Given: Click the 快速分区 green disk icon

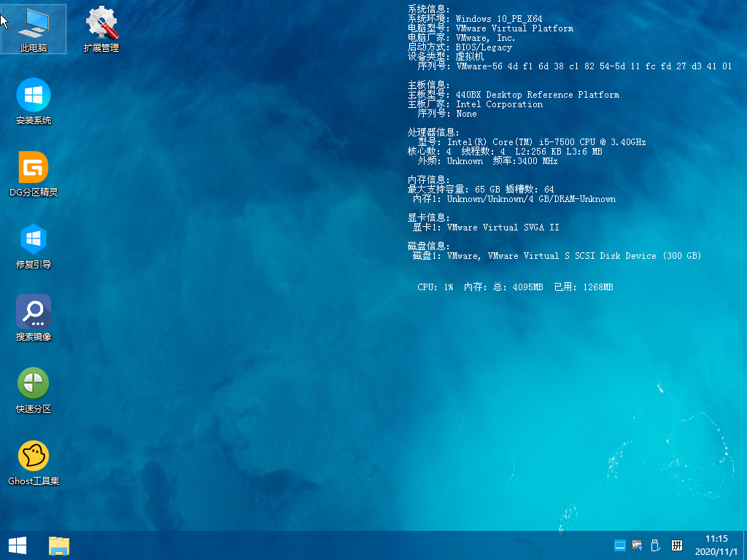Looking at the screenshot, I should (x=34, y=391).
